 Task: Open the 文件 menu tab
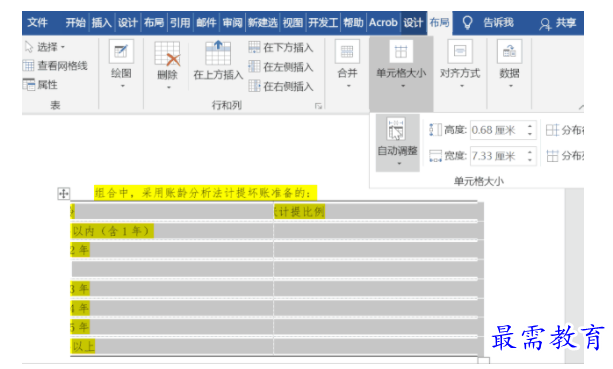tap(38, 23)
